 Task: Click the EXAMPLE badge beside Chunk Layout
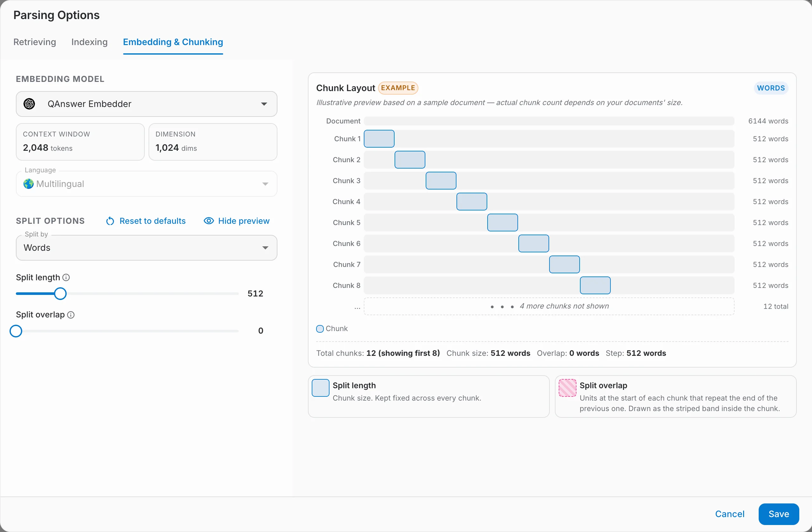click(398, 88)
